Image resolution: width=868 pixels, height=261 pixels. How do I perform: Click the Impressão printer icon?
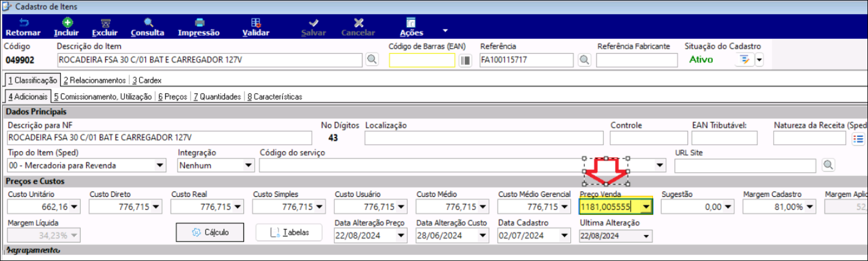[200, 23]
